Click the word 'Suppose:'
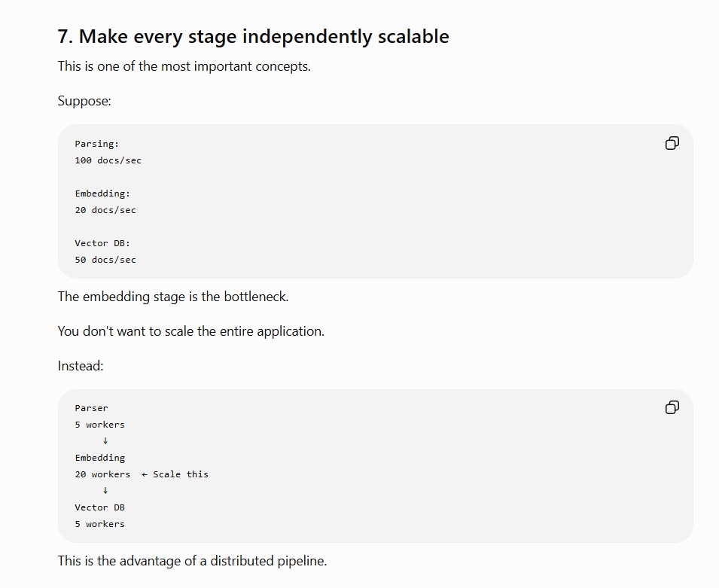Screen dimensions: 719x588 point(84,101)
